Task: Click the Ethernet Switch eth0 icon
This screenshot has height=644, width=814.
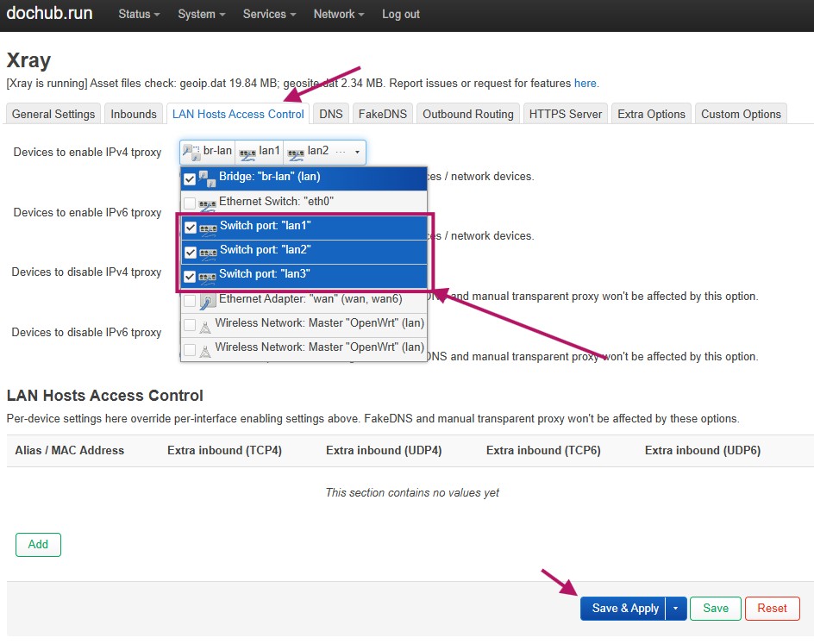Action: [207, 205]
